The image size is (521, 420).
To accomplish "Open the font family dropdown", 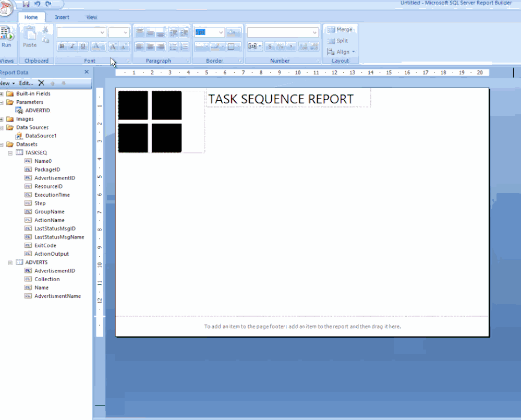I will coord(102,32).
